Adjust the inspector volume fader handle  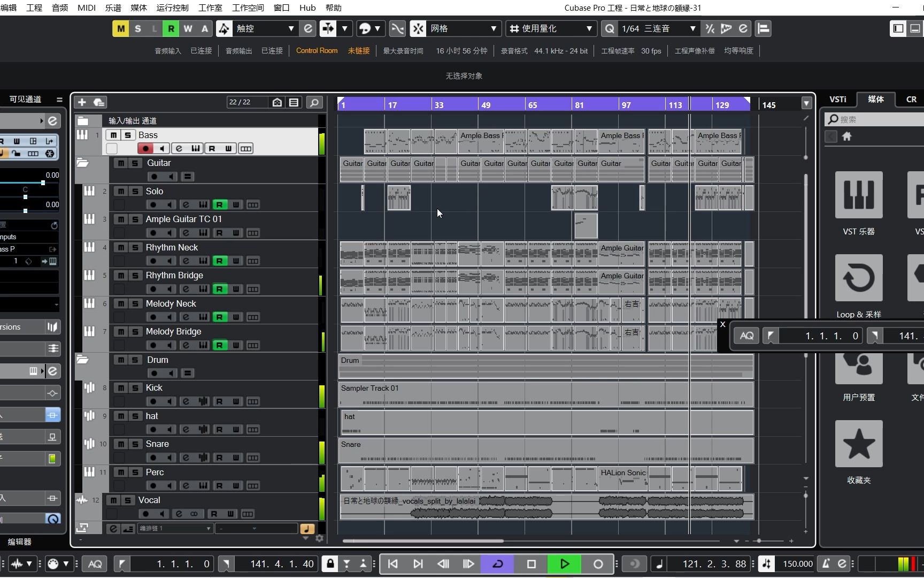[x=43, y=183]
